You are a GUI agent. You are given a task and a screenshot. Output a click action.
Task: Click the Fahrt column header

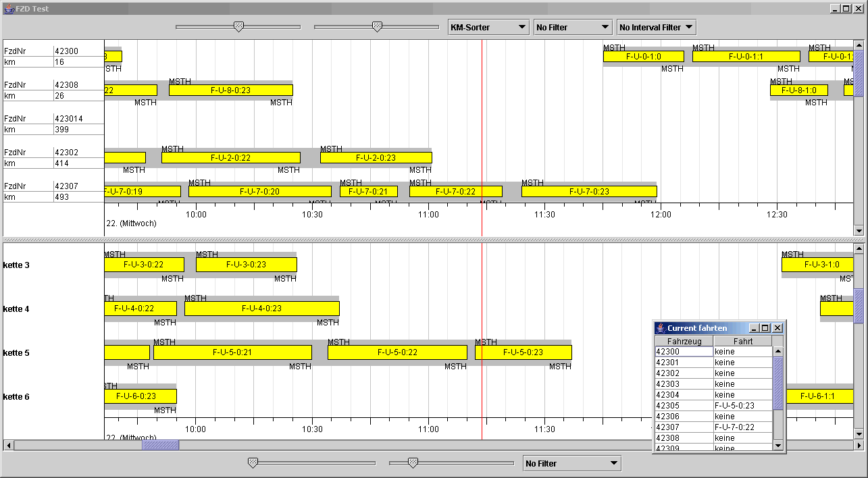(742, 341)
